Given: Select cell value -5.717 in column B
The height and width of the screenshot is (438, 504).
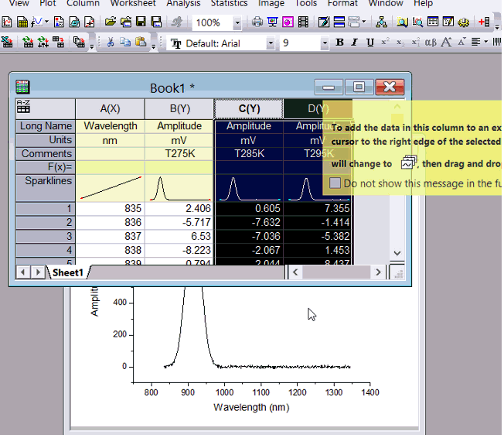Looking at the screenshot, I should [x=179, y=222].
